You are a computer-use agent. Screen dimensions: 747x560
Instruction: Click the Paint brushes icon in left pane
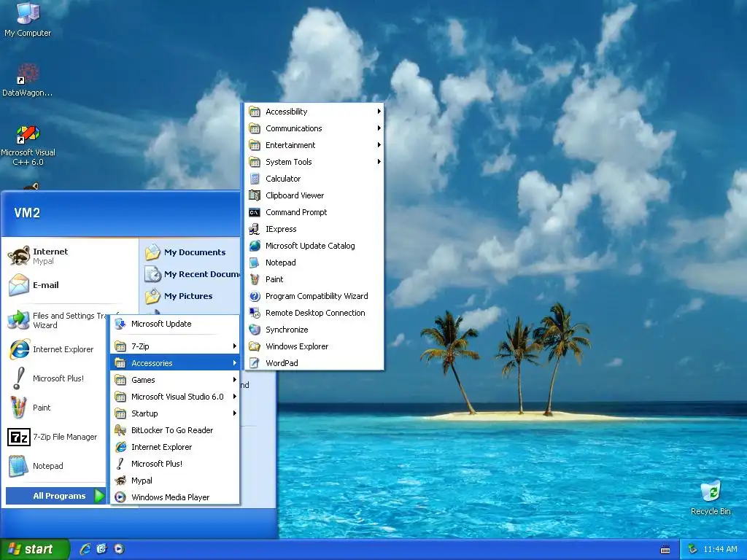click(x=18, y=408)
